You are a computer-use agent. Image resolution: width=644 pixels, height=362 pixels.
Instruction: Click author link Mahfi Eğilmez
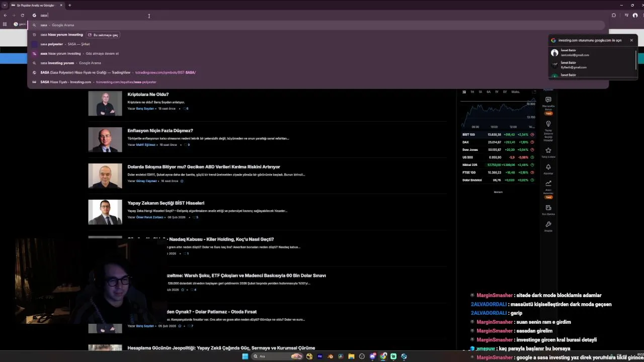(x=146, y=145)
